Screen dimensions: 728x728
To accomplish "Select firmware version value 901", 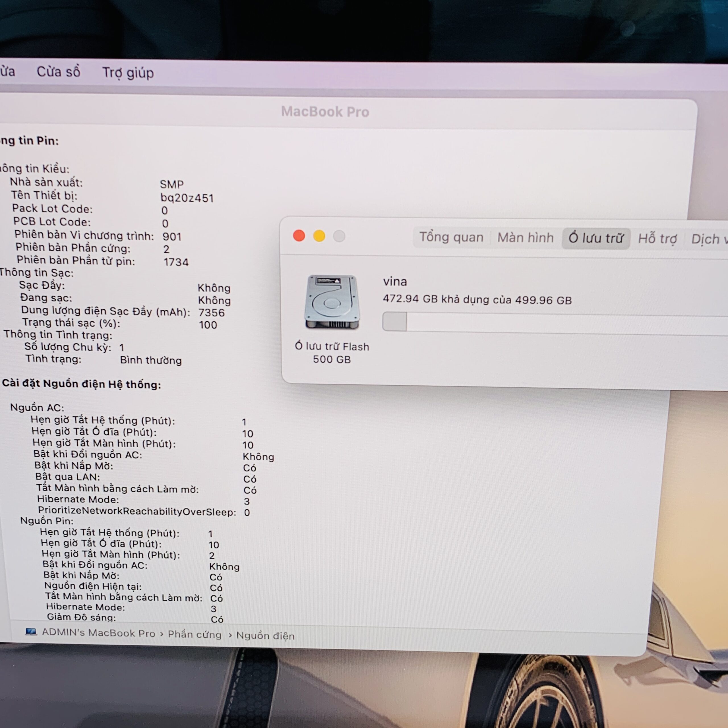I will [172, 237].
